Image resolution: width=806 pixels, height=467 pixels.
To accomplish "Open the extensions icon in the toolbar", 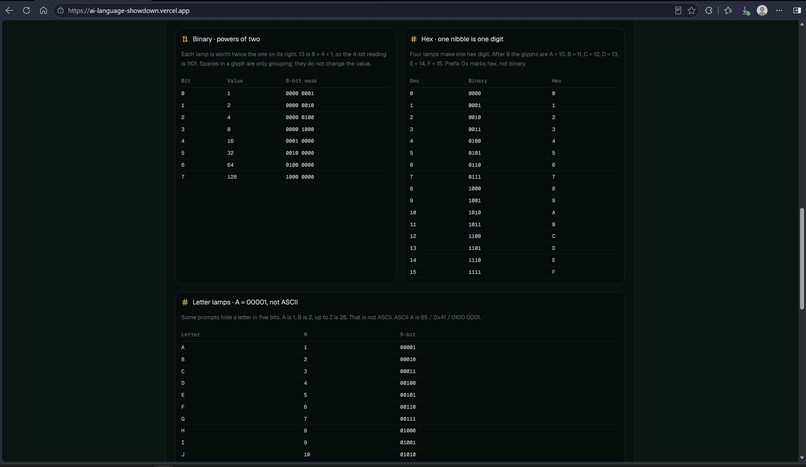I will click(708, 10).
